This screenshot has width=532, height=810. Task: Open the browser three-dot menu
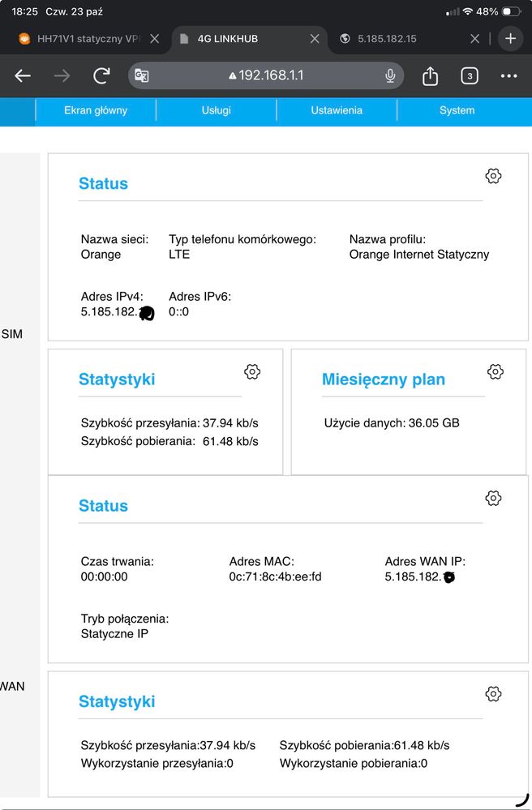508,76
